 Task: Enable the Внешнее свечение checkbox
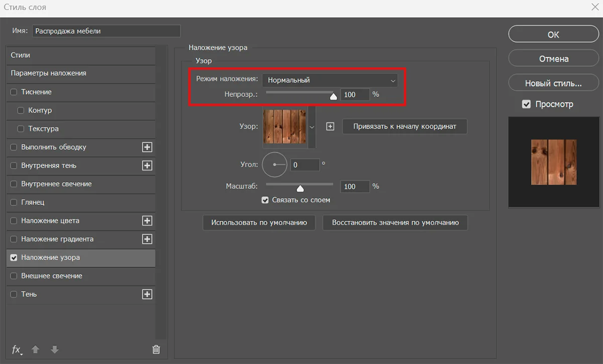(x=14, y=276)
